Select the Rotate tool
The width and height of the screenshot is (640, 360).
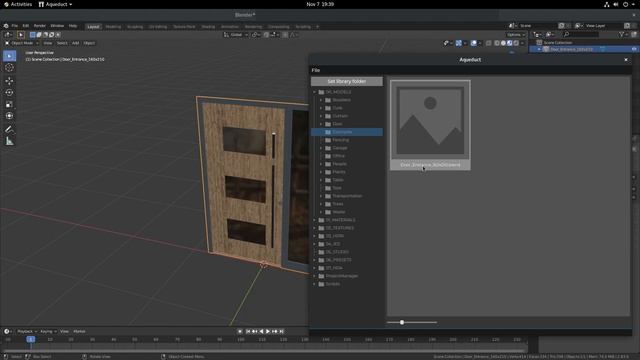tap(9, 93)
